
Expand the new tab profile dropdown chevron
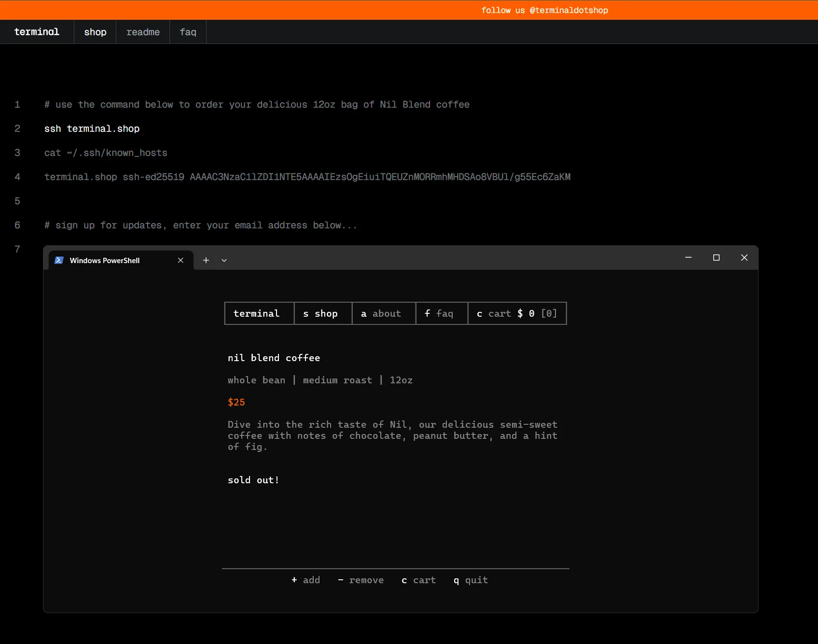(x=224, y=260)
